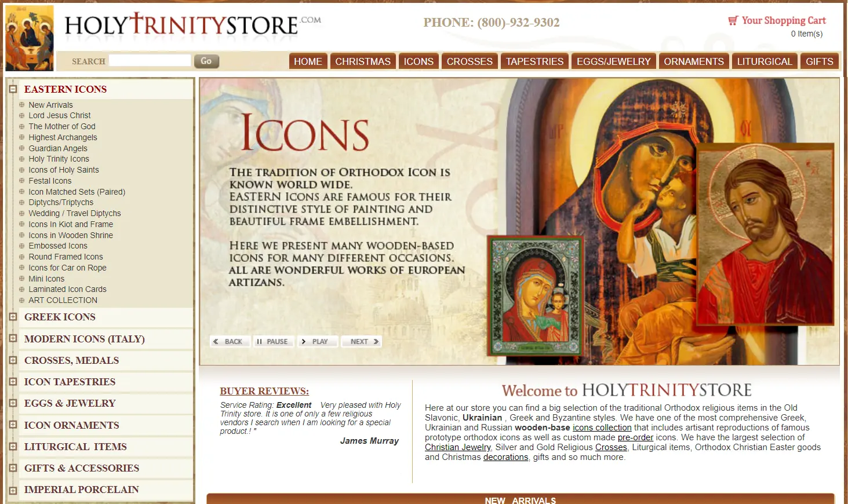848x504 pixels.
Task: Pause the icons slideshow
Action: pos(274,341)
